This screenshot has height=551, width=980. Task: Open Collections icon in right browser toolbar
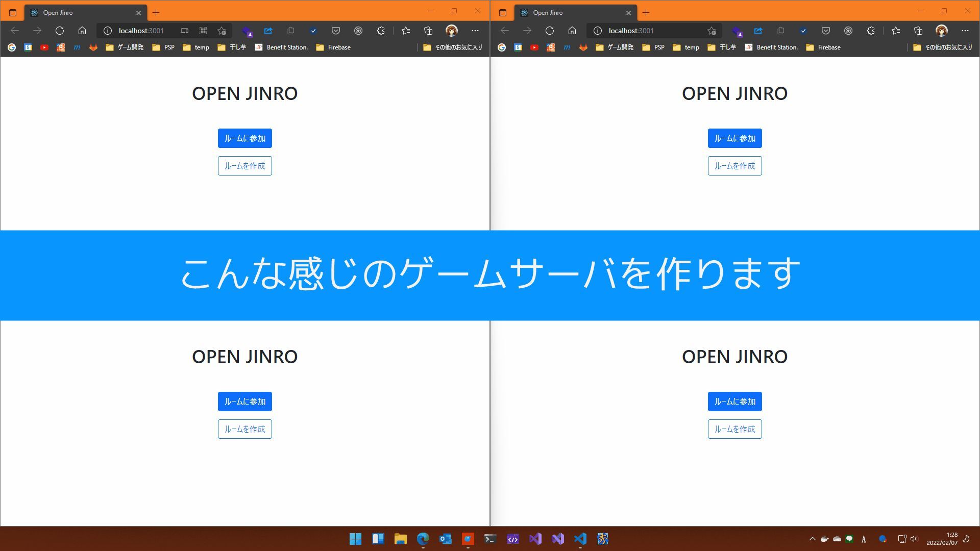(x=918, y=31)
